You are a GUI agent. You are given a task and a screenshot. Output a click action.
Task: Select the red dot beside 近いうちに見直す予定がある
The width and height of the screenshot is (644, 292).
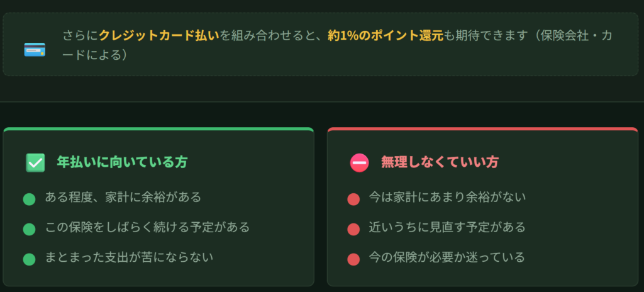point(353,229)
